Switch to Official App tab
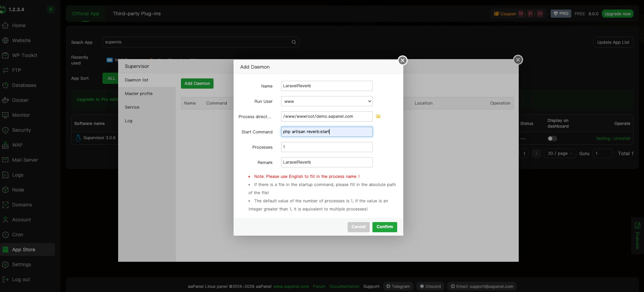644x292 pixels. pos(86,14)
